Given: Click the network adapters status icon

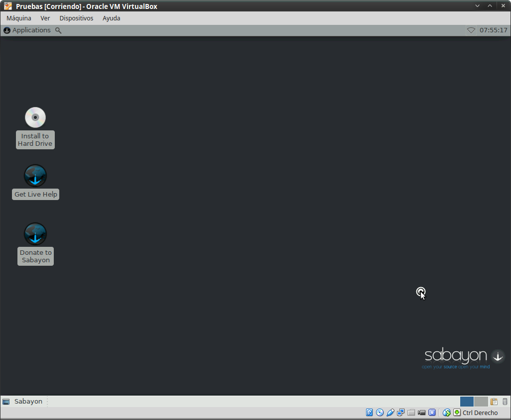Looking at the screenshot, I should 401,413.
